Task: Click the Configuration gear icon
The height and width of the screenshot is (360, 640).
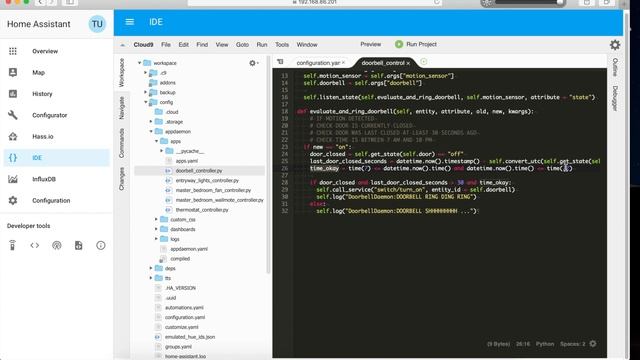Action: click(13, 200)
